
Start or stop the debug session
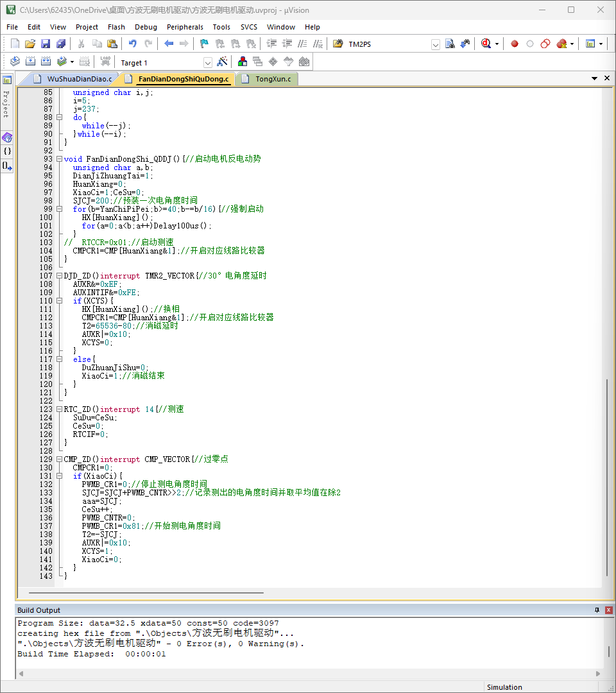coord(486,44)
